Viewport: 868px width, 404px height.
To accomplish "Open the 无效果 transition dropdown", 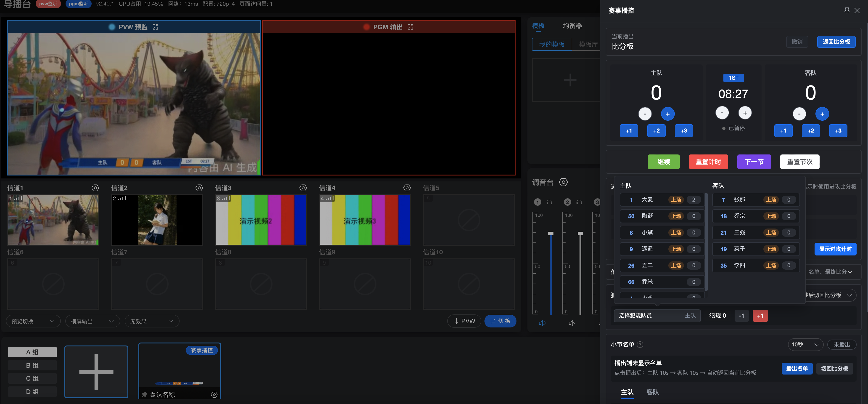I will pyautogui.click(x=152, y=321).
